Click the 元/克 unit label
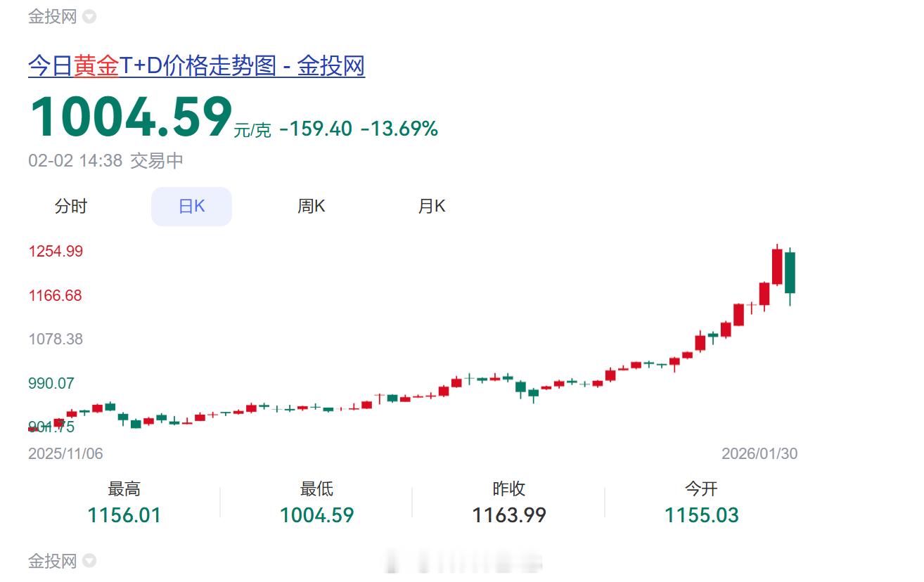This screenshot has height=582, width=924. point(252,130)
